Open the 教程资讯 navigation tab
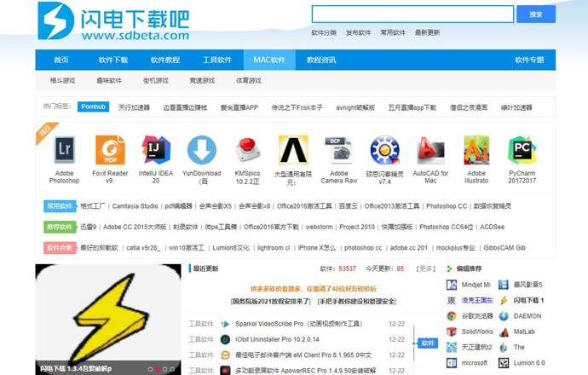Image resolution: width=588 pixels, height=375 pixels. [x=321, y=60]
